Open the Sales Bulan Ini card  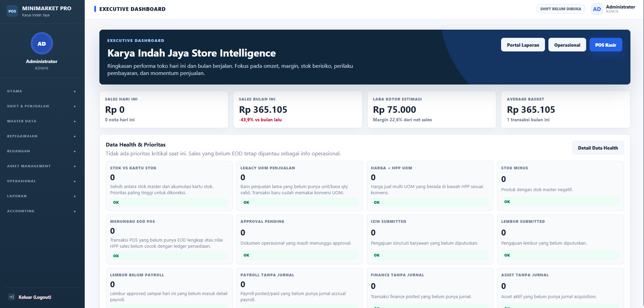coord(298,109)
